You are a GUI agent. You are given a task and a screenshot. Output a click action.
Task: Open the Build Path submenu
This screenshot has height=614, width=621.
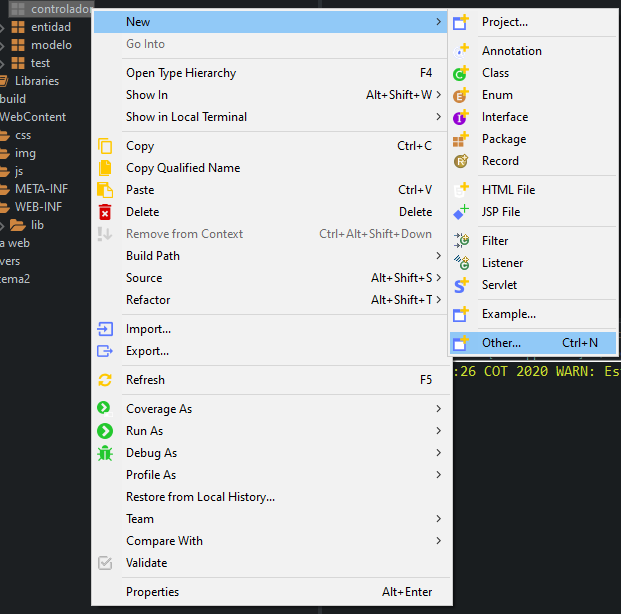152,256
